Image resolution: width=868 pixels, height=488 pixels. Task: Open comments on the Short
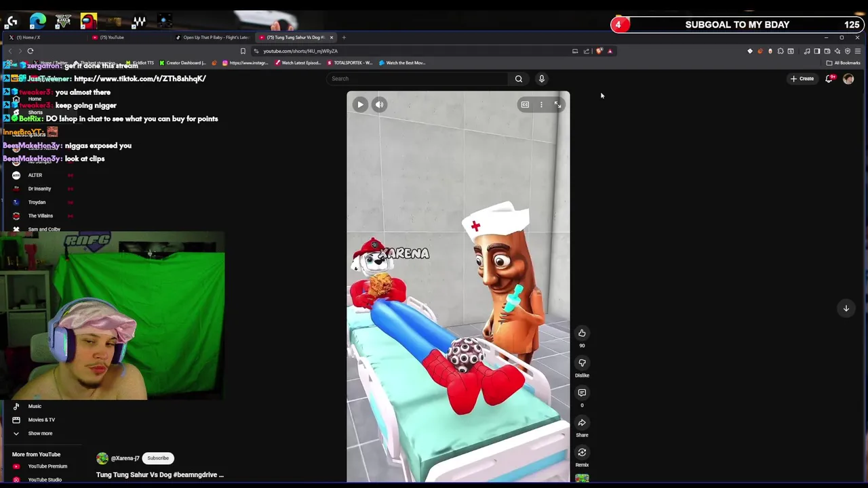(582, 392)
